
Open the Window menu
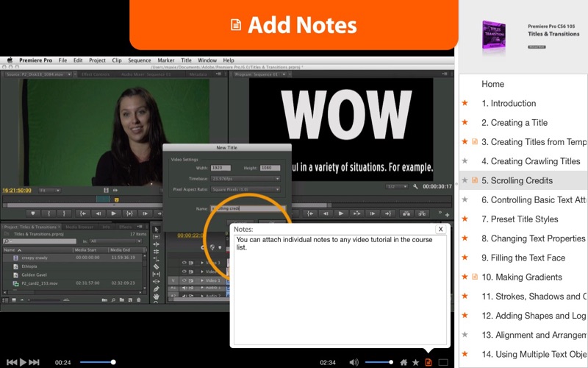[207, 60]
